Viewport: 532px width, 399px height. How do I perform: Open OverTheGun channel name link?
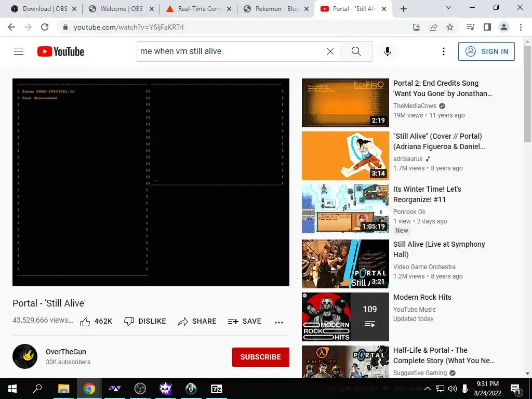tap(66, 352)
